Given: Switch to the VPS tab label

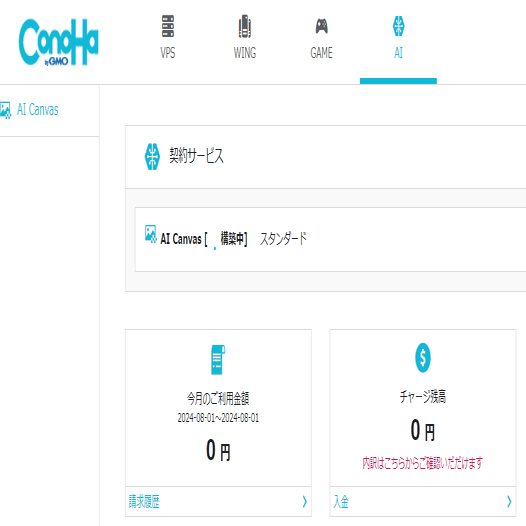Looking at the screenshot, I should [x=168, y=53].
